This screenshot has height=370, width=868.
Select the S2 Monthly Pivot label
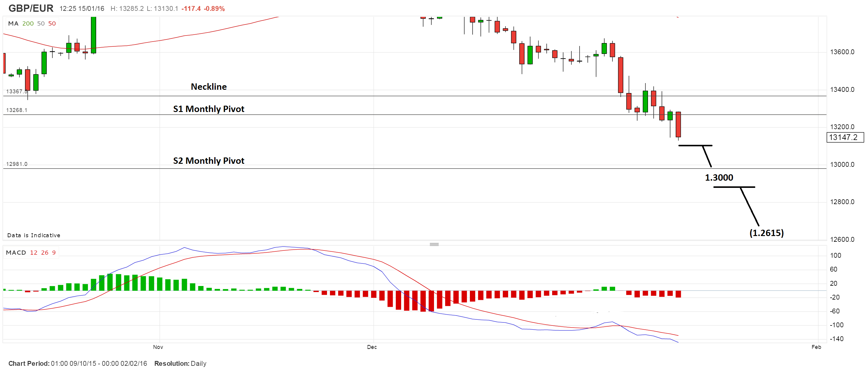pyautogui.click(x=209, y=161)
